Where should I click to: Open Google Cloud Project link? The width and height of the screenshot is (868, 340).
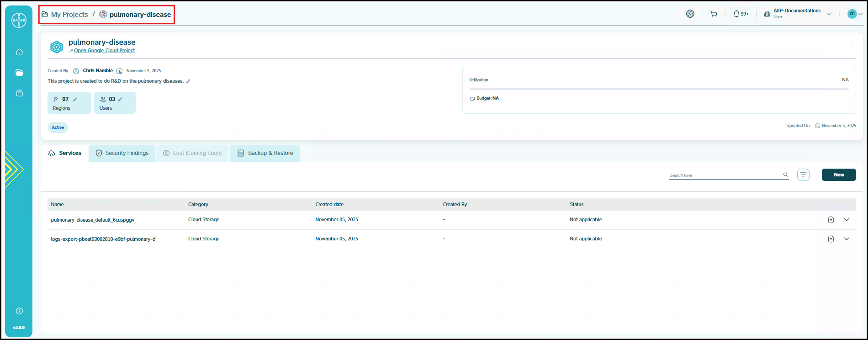click(x=104, y=51)
